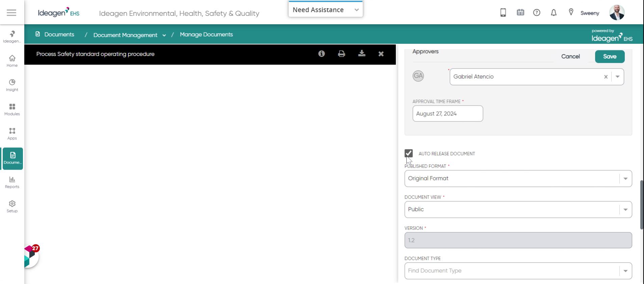Screen dimensions: 644x284
Task: Open notifications bell icon
Action: pos(554,12)
